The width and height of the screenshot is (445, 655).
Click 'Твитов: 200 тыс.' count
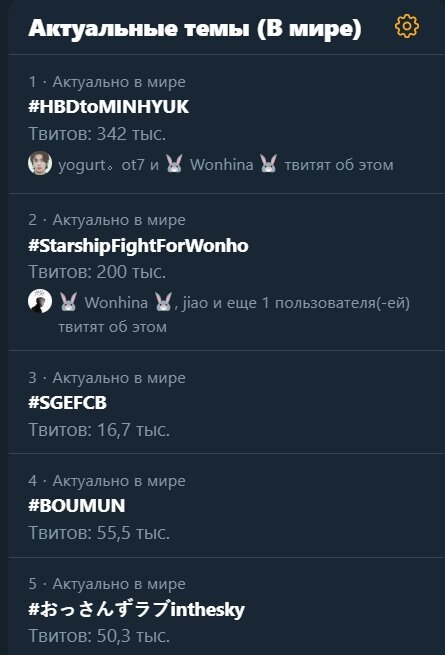[x=97, y=272]
